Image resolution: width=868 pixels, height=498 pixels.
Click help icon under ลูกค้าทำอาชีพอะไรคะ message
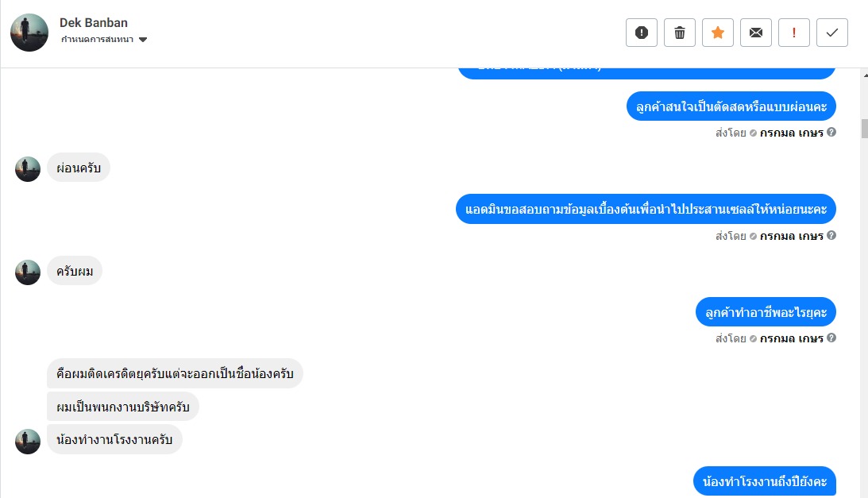[831, 338]
